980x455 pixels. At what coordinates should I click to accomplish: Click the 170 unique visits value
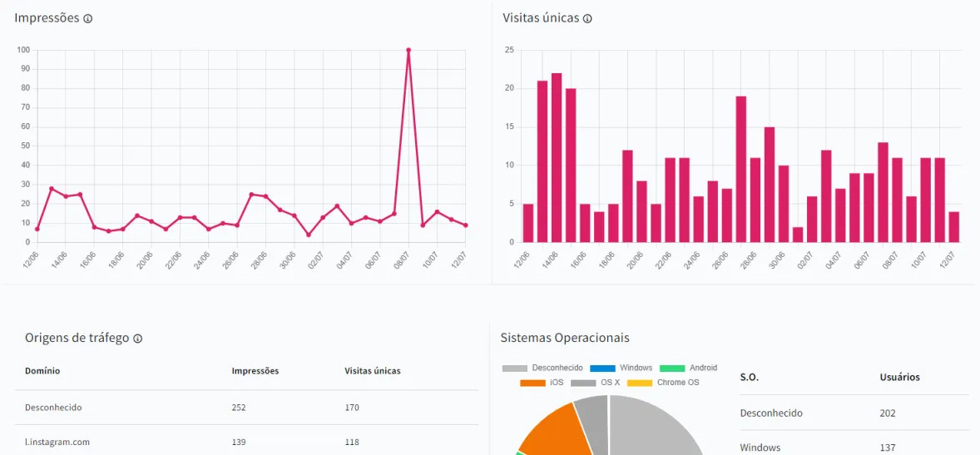[x=352, y=408]
